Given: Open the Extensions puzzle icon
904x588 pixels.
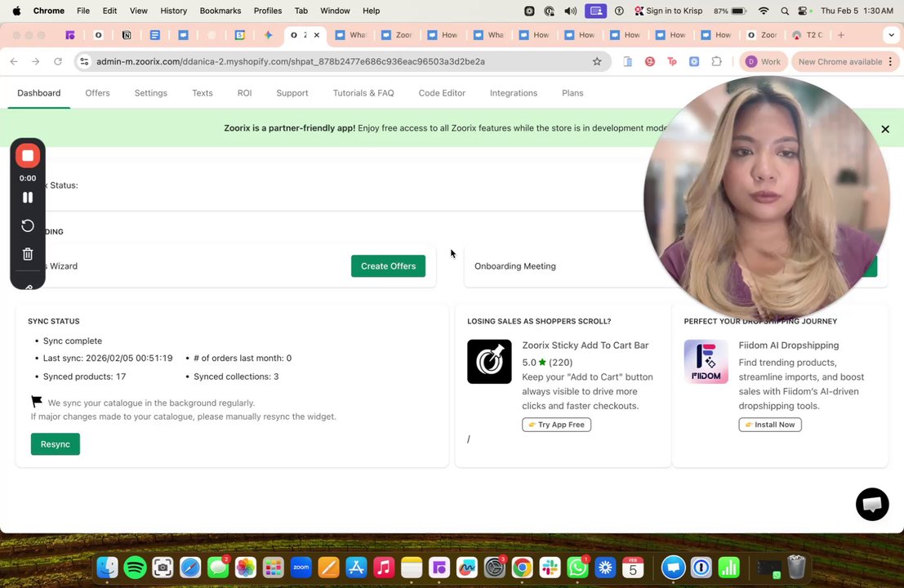Looking at the screenshot, I should [x=717, y=61].
